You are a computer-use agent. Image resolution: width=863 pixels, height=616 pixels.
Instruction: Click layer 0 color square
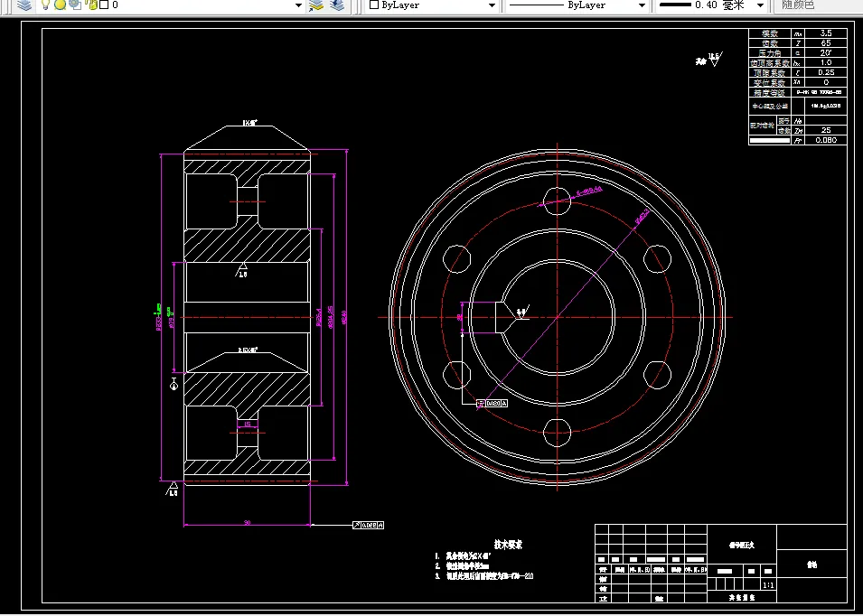[x=104, y=5]
